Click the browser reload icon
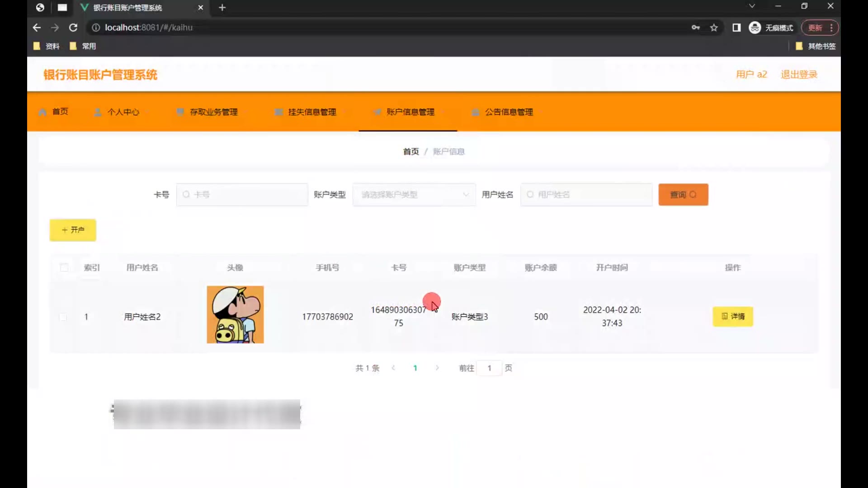This screenshot has width=868, height=488. pos(73,28)
